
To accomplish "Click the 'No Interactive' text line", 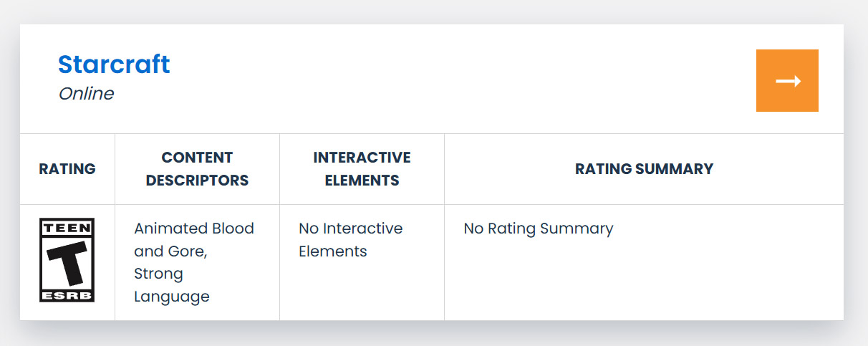I will 351,229.
